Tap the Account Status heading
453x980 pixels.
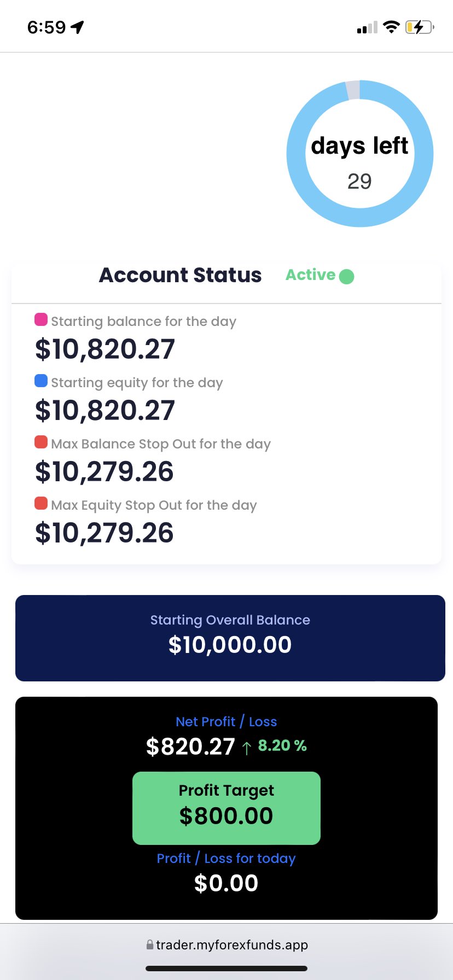180,275
